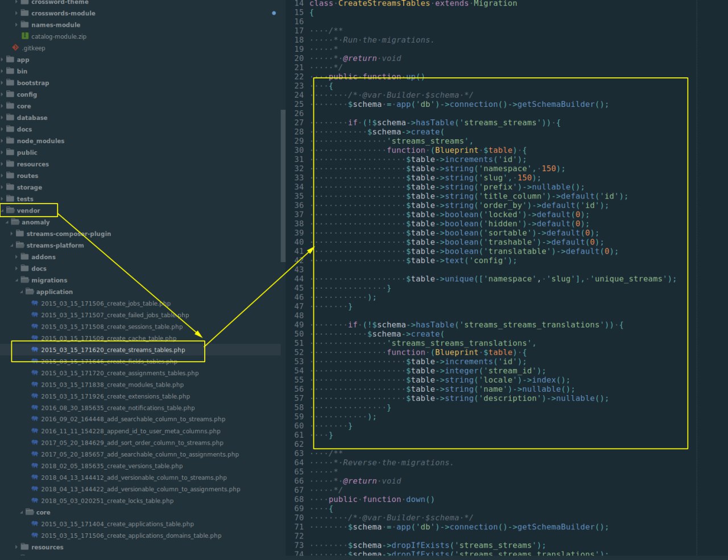Expand the bootstrap folder arrow
728x560 pixels.
[2, 83]
